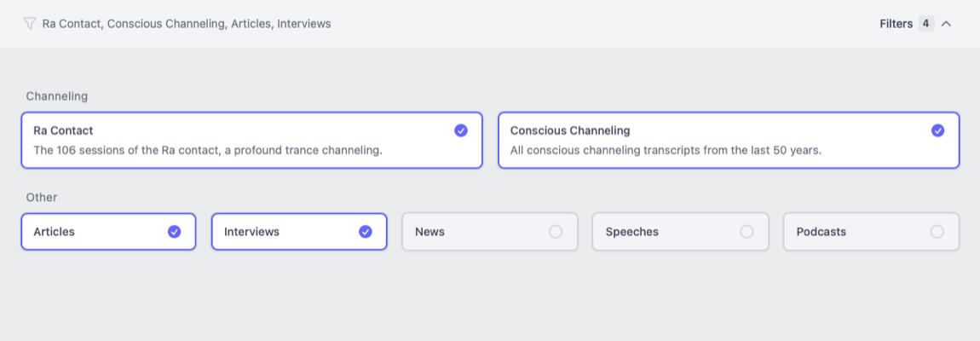Click the active filters summary text
Screen dimensions: 980x341
[x=187, y=24]
